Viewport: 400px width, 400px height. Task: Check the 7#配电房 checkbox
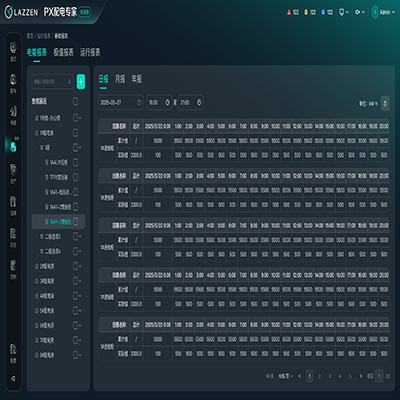75,340
